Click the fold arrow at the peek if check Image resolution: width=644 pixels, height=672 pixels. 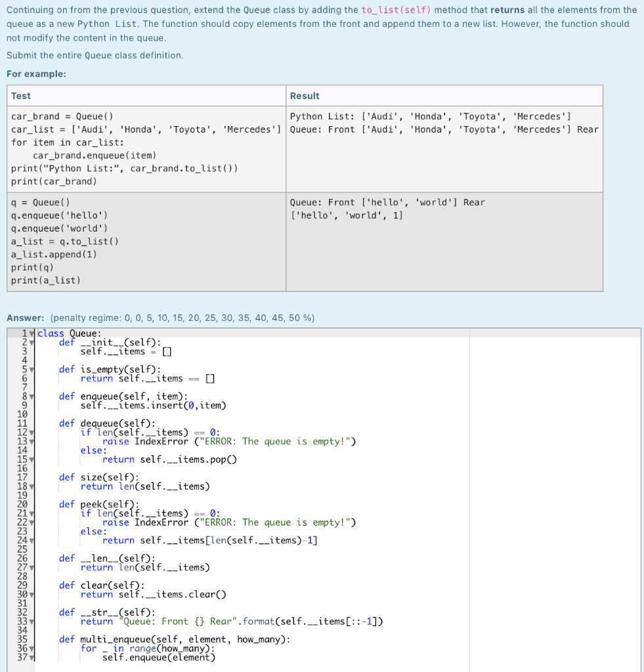coord(32,513)
